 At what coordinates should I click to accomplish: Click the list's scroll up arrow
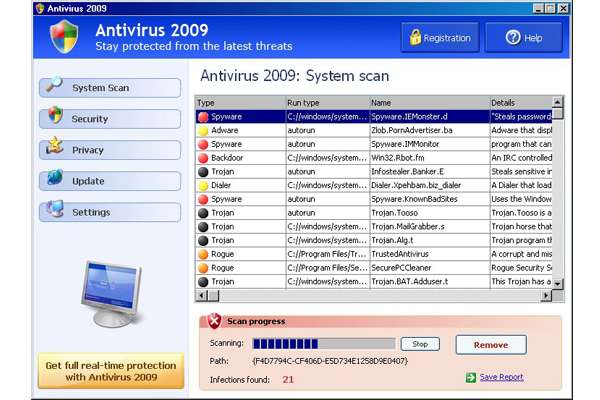tap(557, 102)
